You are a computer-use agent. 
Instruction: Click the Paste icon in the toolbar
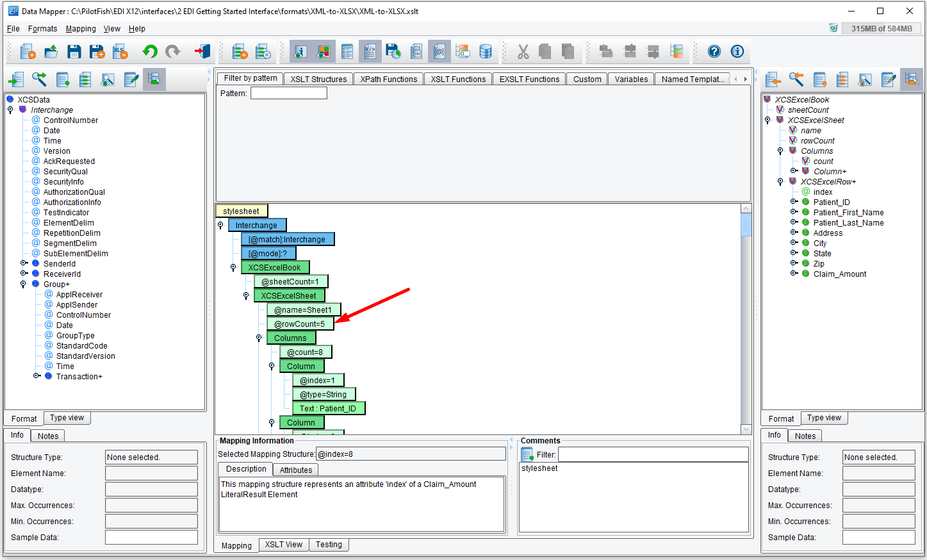[568, 52]
